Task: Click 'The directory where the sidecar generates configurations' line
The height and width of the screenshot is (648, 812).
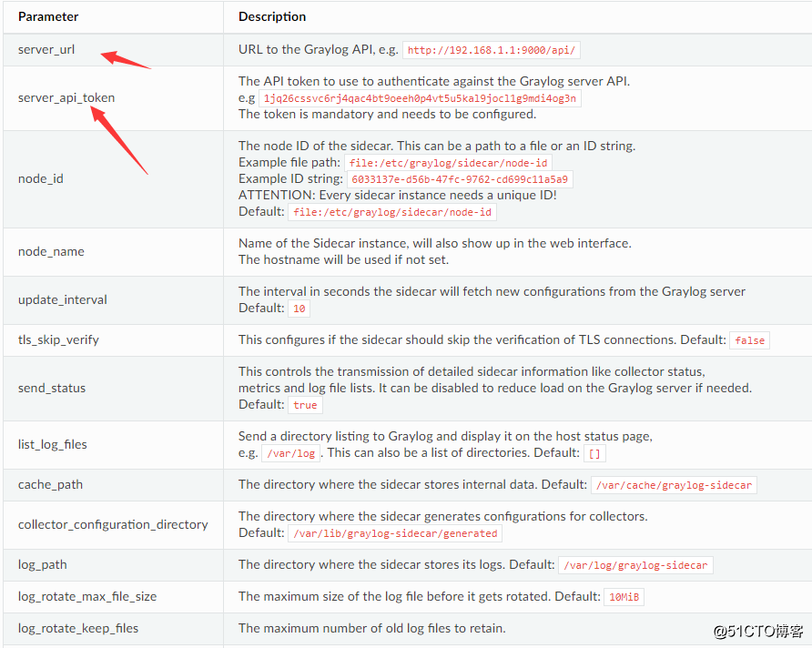Action: point(442,517)
